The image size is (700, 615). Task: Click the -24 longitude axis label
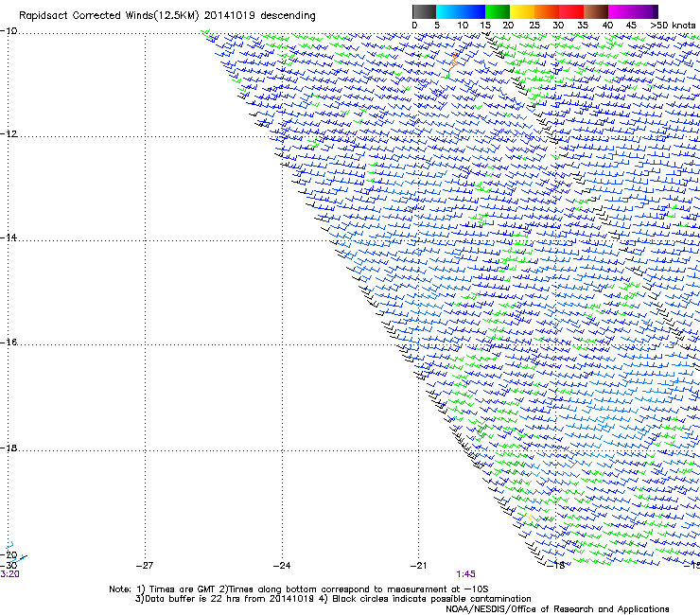[282, 566]
